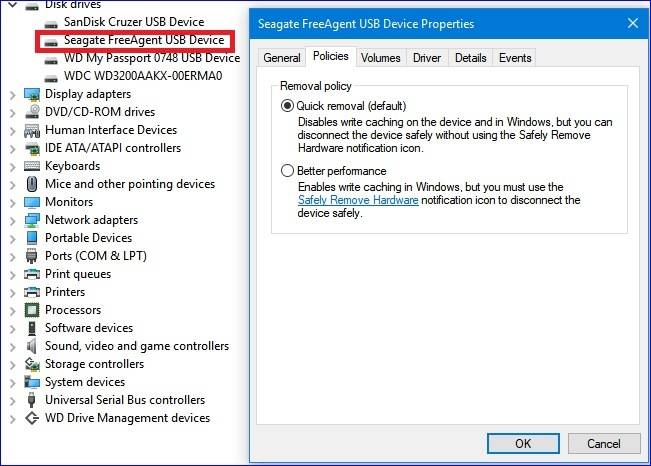Image resolution: width=651 pixels, height=466 pixels.
Task: Select the Quick removal (default) option
Action: [288, 105]
